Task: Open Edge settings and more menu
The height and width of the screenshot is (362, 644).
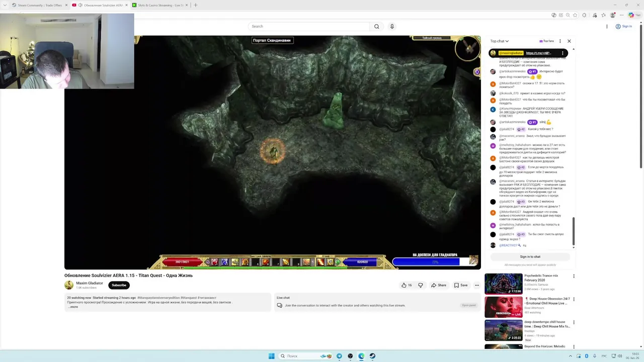Action: [x=621, y=15]
